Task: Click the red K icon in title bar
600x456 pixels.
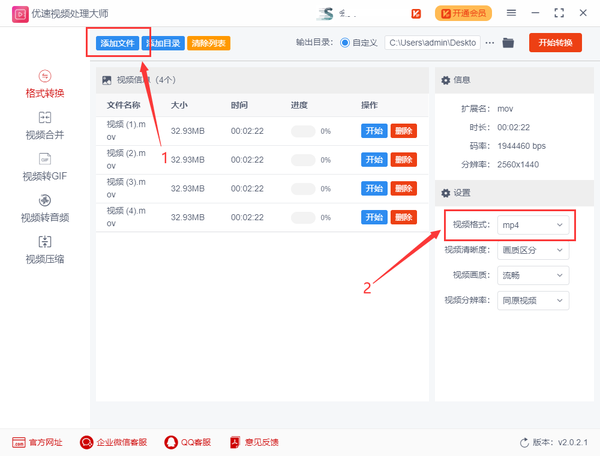Action: [416, 14]
